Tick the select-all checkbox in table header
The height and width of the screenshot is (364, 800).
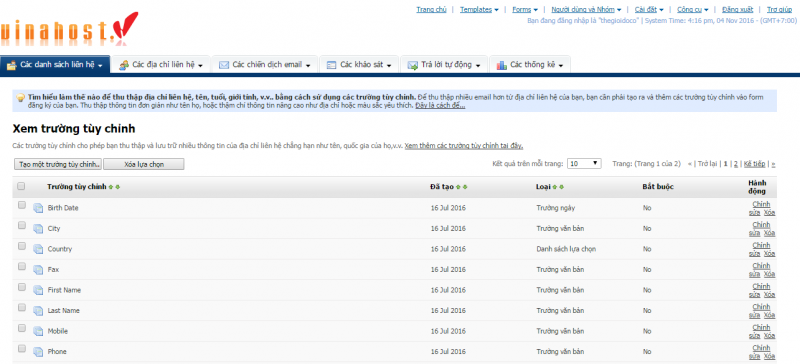click(21, 186)
